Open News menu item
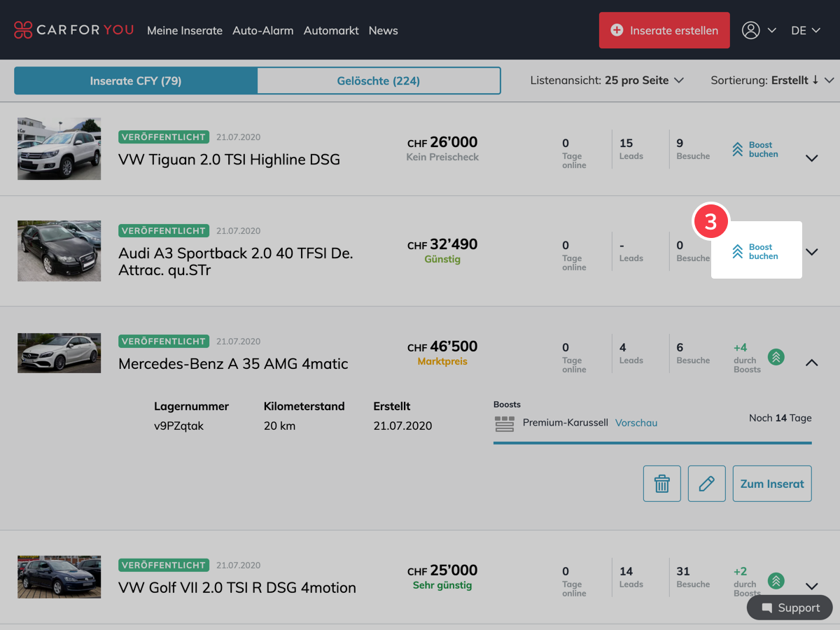Screen dimensions: 840x630 384,31
